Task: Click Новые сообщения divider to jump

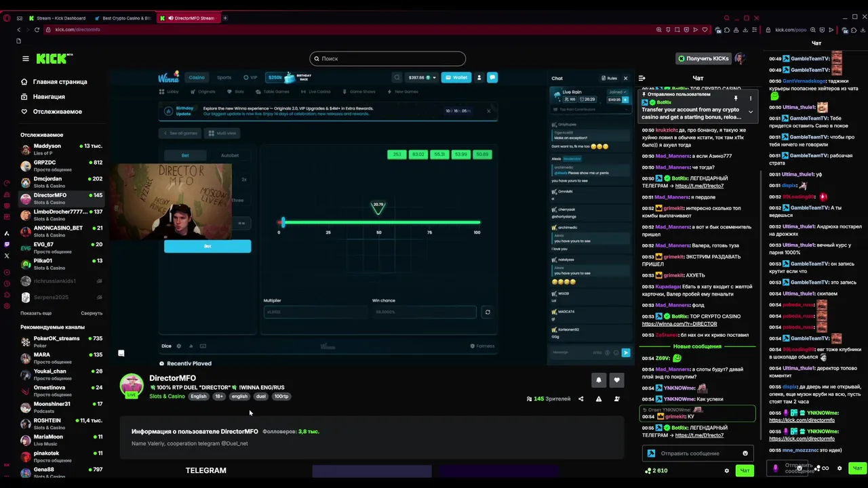Action: coord(697,346)
